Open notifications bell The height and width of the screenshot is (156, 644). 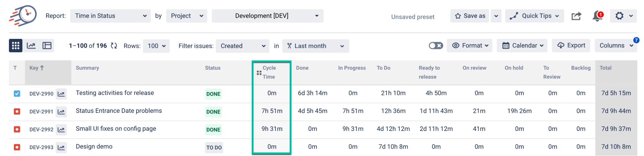pyautogui.click(x=598, y=16)
